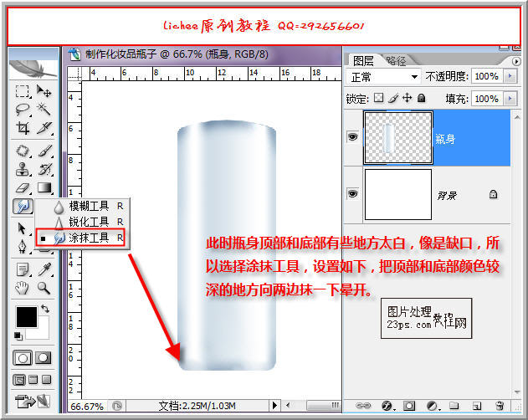The image size is (528, 420).
Task: Click the link layers button
Action: 363,406
